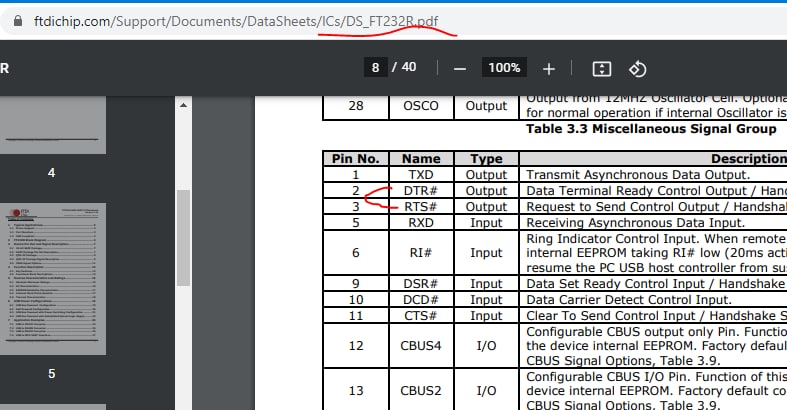Click the thumbnail sidebar scrollbar thumb
787x410 pixels.
click(183, 238)
